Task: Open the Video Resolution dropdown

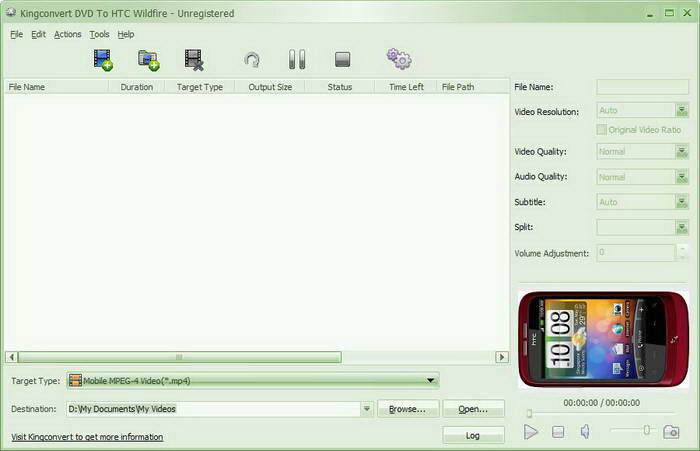Action: point(682,111)
